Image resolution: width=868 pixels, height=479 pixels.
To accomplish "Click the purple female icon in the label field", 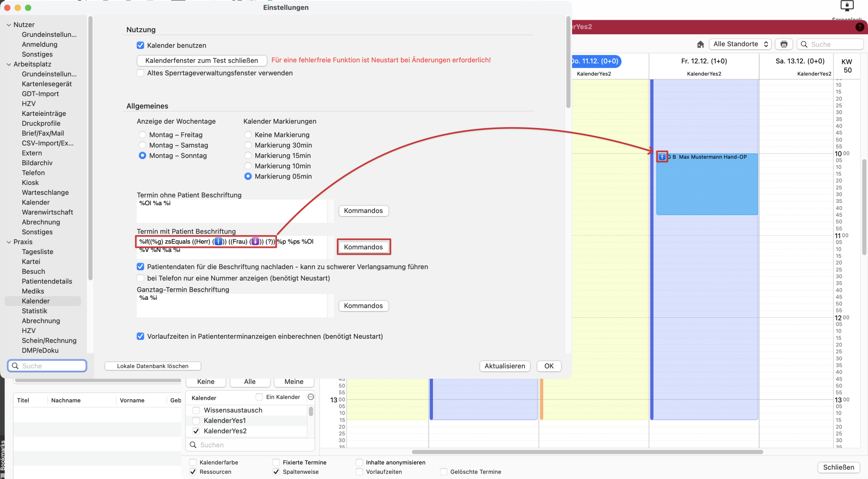I will coord(255,242).
